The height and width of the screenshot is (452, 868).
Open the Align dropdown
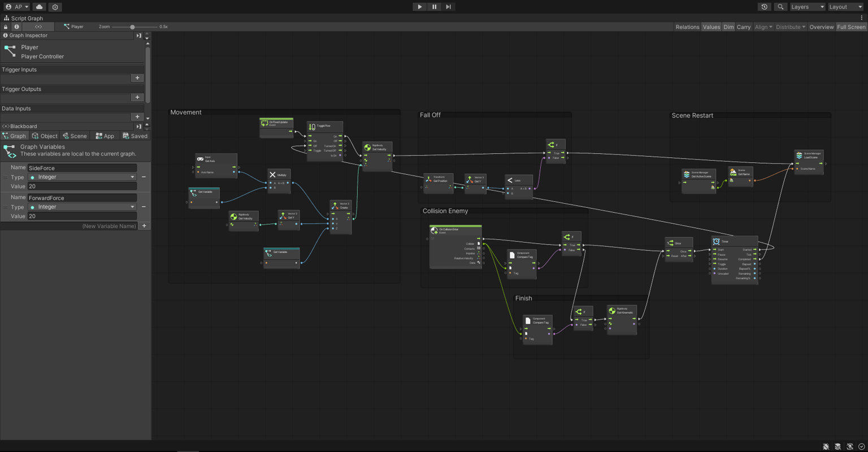763,27
